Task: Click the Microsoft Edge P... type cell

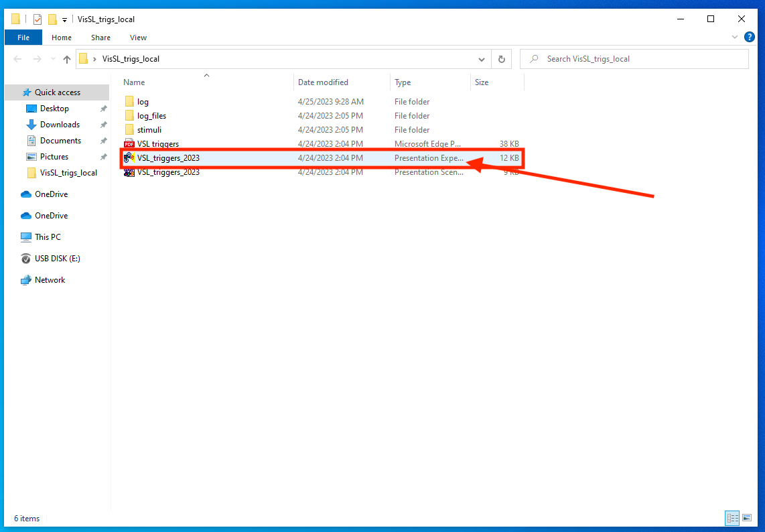Action: pyautogui.click(x=427, y=144)
